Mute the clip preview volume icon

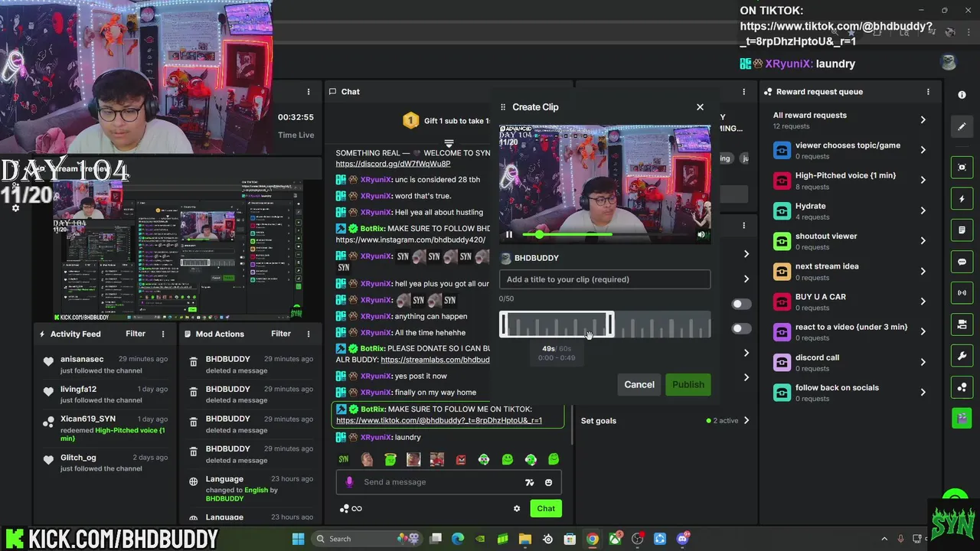(x=701, y=235)
